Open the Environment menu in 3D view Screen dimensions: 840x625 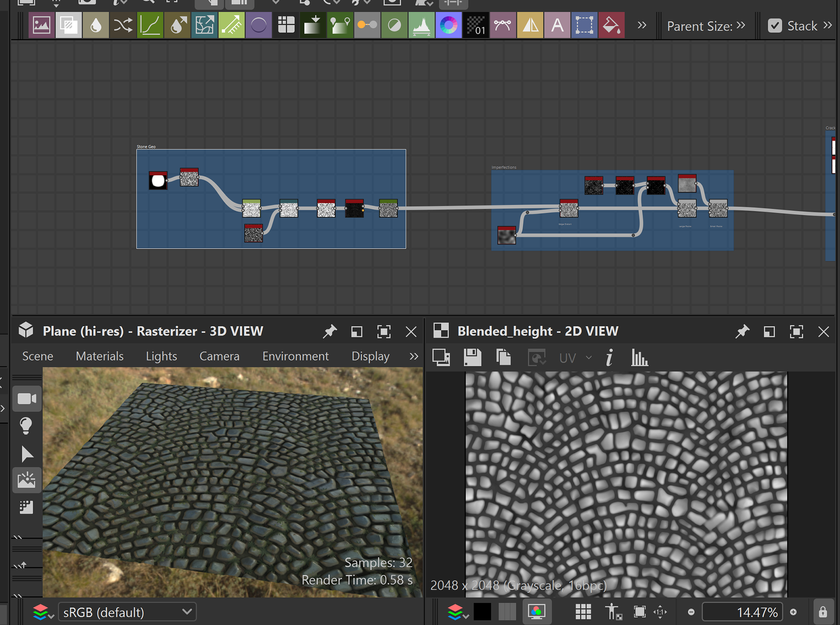(x=295, y=356)
